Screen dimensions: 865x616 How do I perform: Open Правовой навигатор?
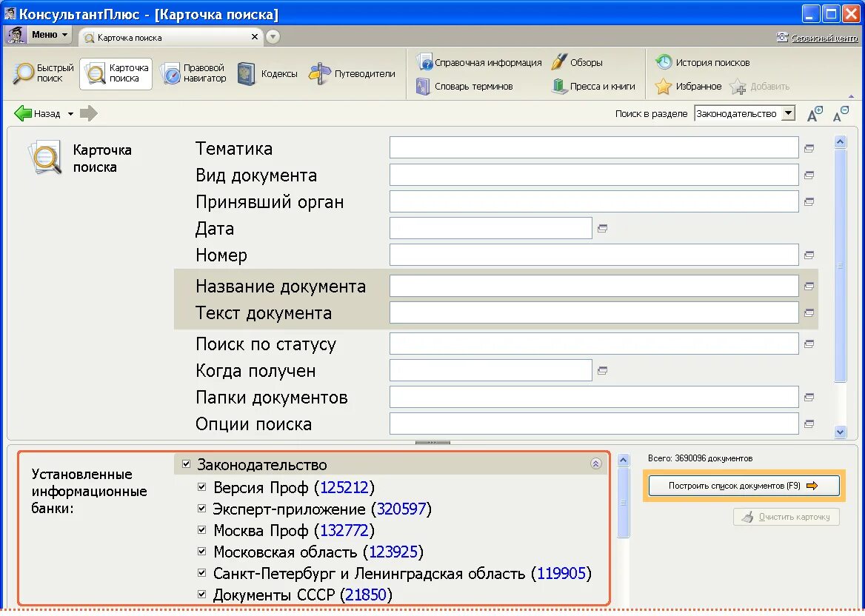coord(193,73)
